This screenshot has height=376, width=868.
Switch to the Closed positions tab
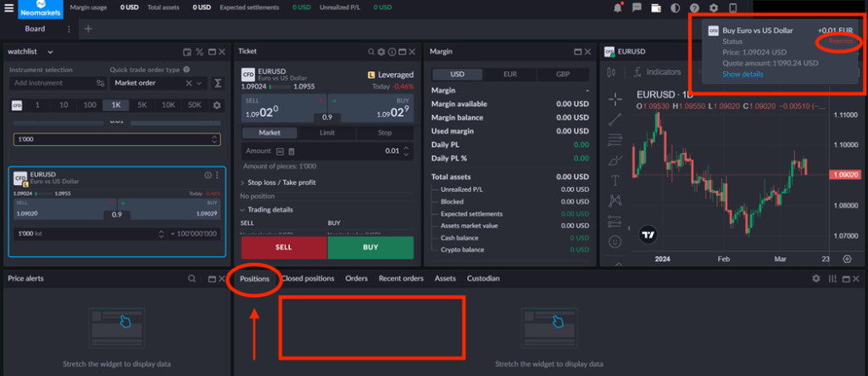[x=308, y=278]
